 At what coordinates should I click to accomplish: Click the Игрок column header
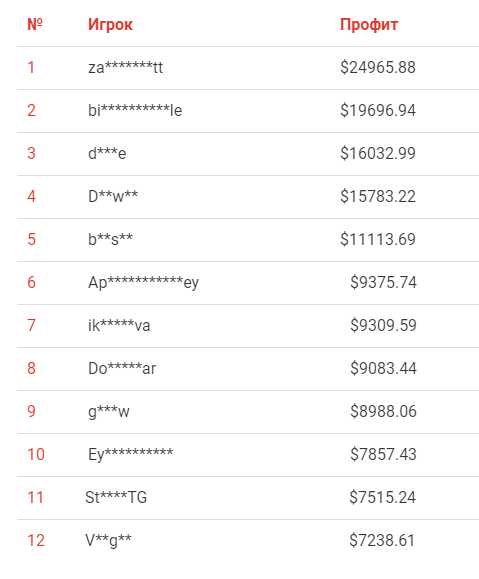point(110,25)
